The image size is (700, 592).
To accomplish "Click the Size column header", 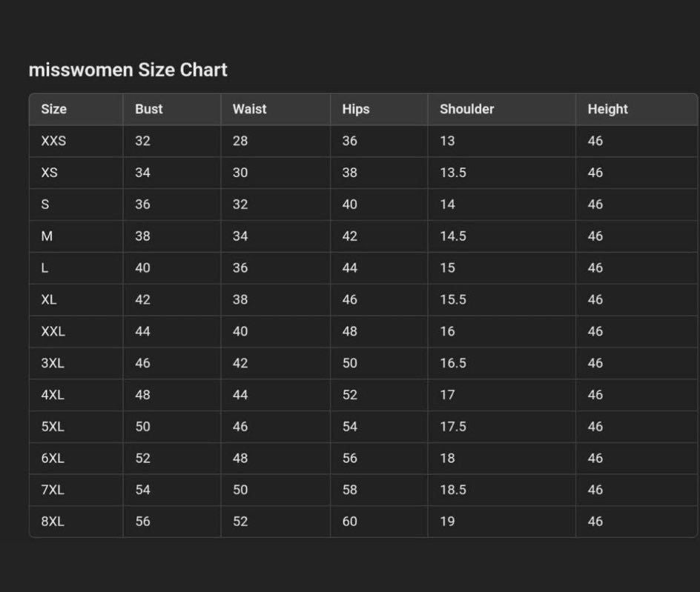I will click(x=53, y=109).
